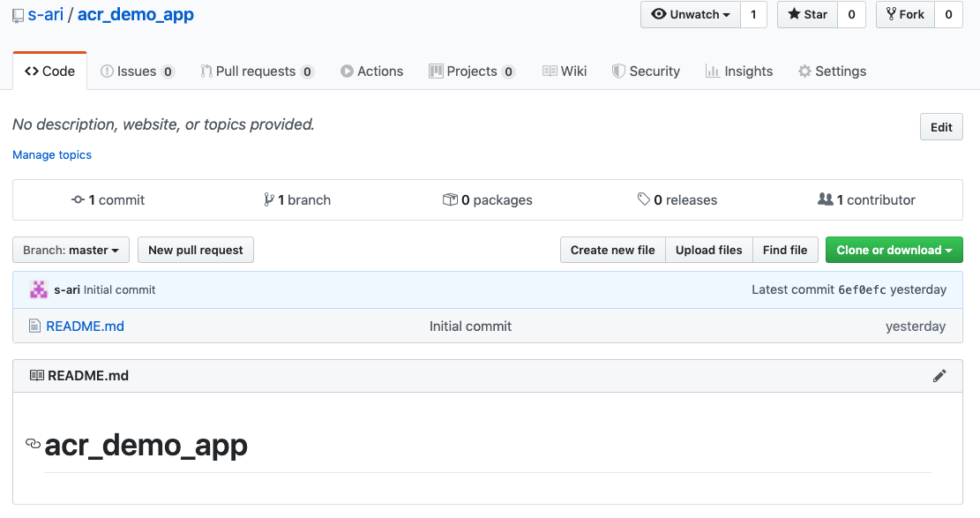The width and height of the screenshot is (980, 518).
Task: View the 1 branch list
Action: [x=297, y=200]
